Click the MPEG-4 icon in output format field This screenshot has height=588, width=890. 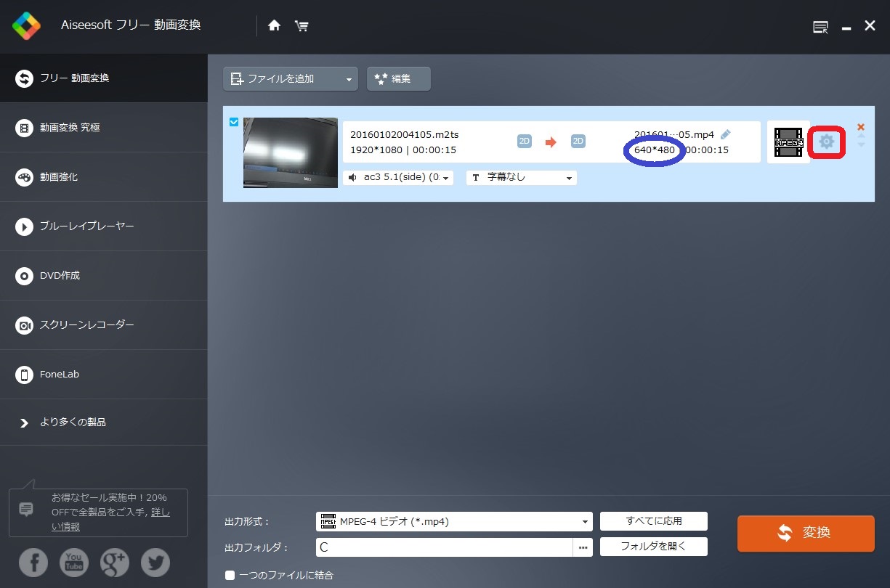click(x=328, y=521)
